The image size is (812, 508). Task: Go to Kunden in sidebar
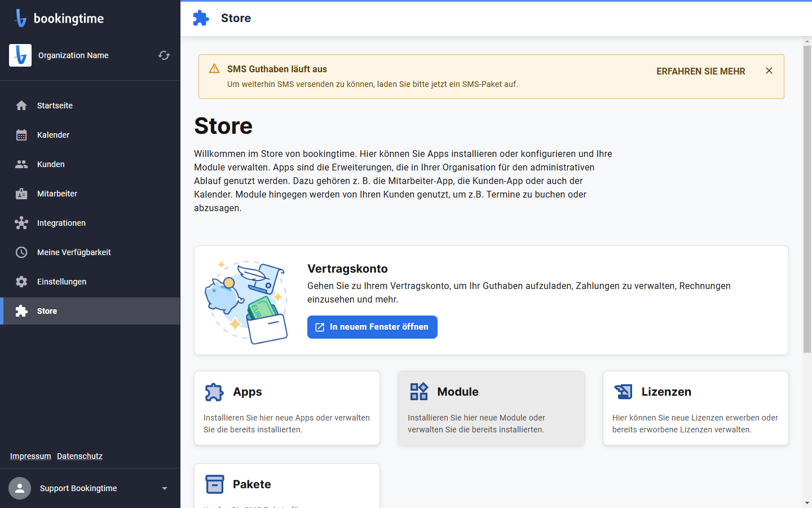click(90, 164)
